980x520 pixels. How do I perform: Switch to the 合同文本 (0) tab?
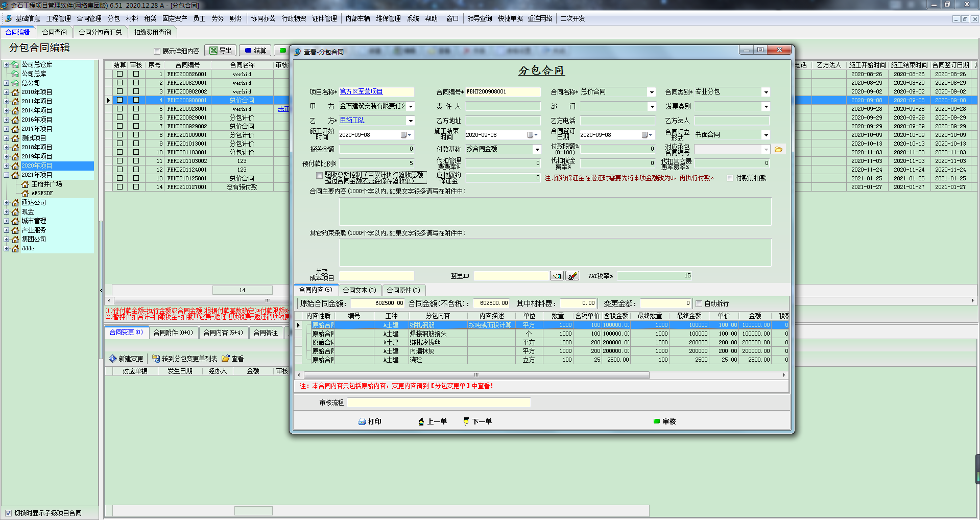[x=359, y=290]
